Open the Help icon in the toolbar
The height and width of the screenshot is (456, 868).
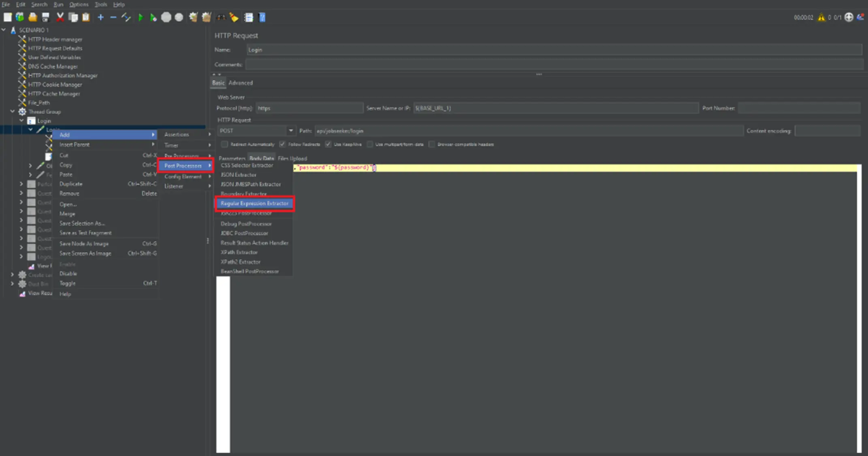click(x=262, y=17)
